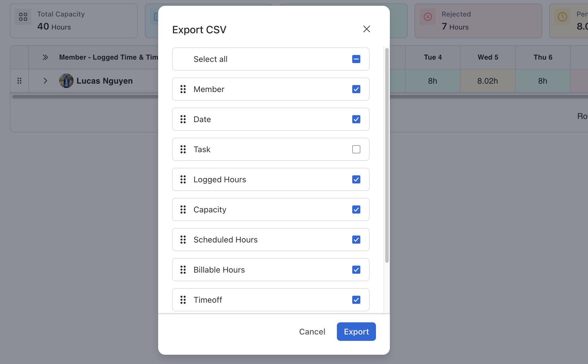Image resolution: width=588 pixels, height=364 pixels.
Task: Click the Member - Logged Time header
Action: tap(109, 57)
